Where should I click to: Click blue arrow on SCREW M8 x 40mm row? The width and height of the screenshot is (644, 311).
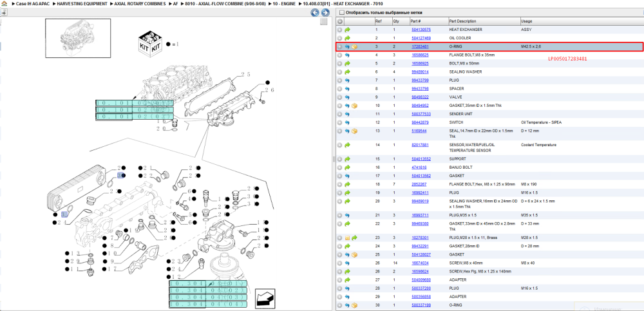pos(347,263)
